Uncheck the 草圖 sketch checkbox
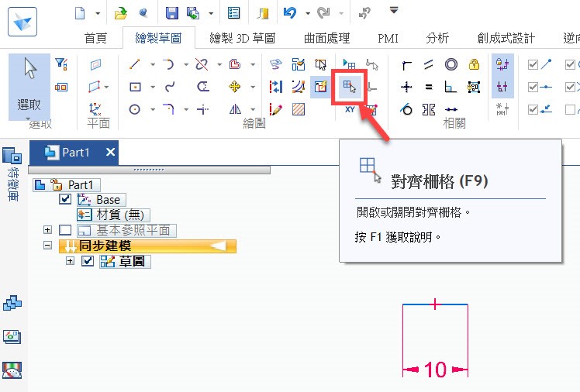 (x=88, y=261)
